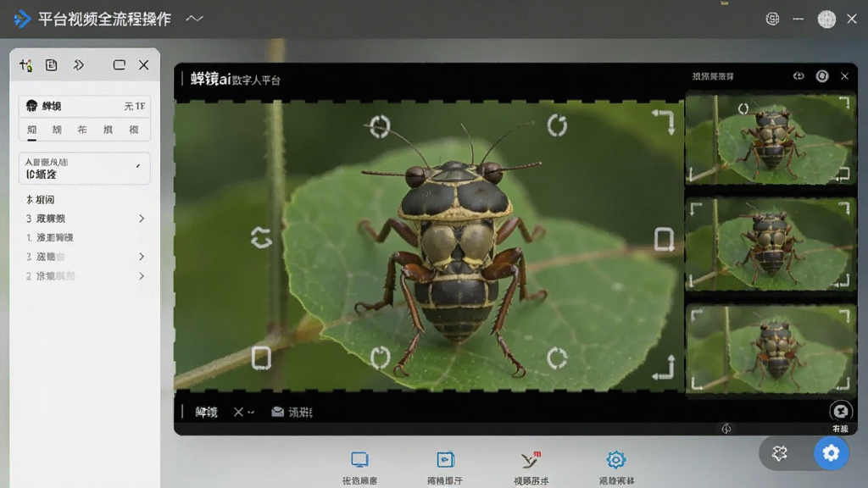
Task: Click the puzzle piece icon beside the blue gear
Action: (780, 453)
